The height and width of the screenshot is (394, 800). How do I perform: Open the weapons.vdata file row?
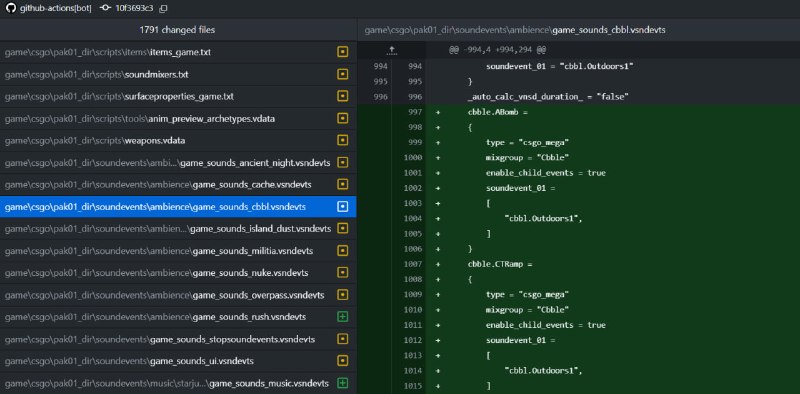(178, 140)
